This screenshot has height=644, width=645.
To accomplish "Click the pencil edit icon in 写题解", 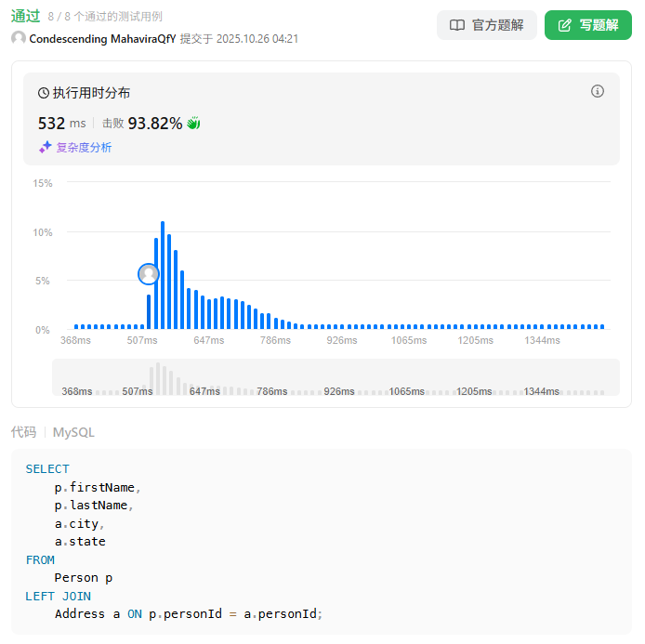I will (565, 25).
